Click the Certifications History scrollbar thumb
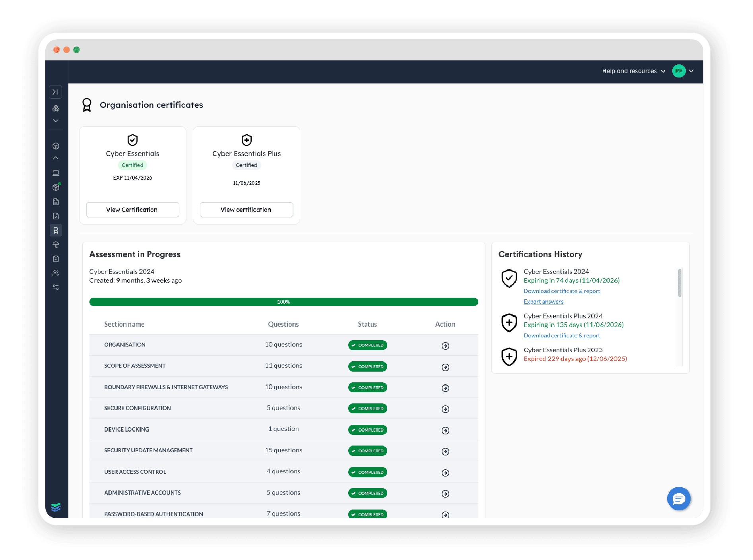The height and width of the screenshot is (560, 753). [679, 283]
